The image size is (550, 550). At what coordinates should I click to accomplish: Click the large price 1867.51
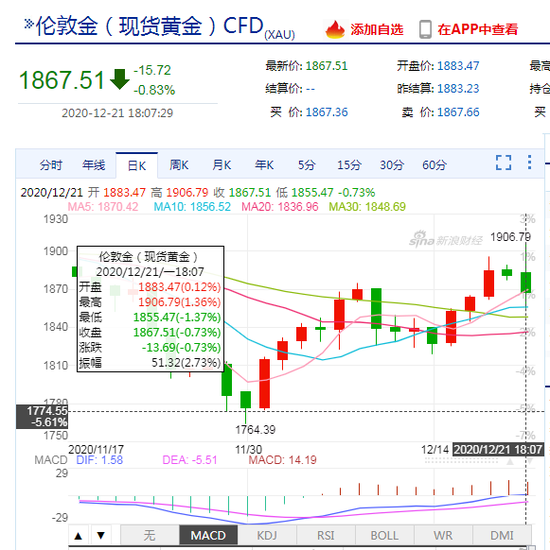click(x=62, y=80)
